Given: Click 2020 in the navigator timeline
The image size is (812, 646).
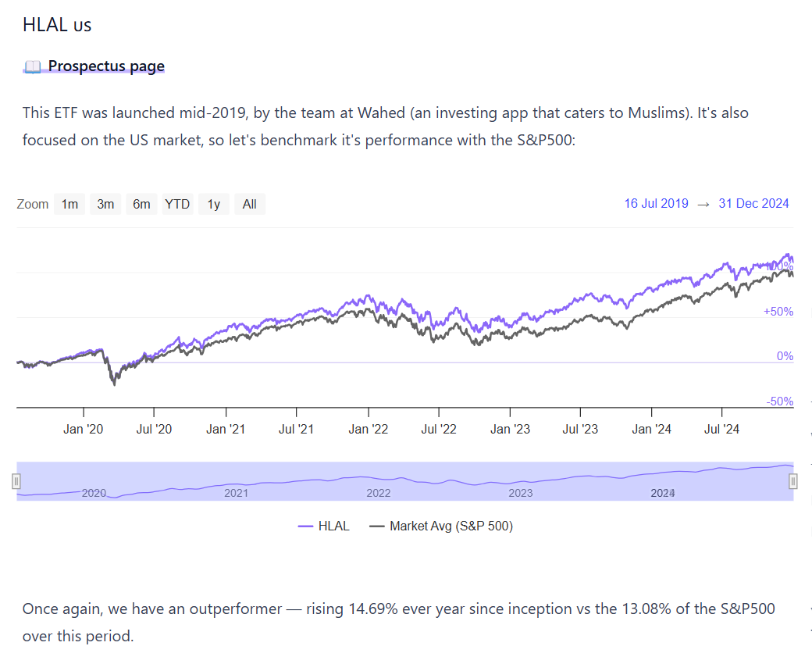Looking at the screenshot, I should click(94, 493).
